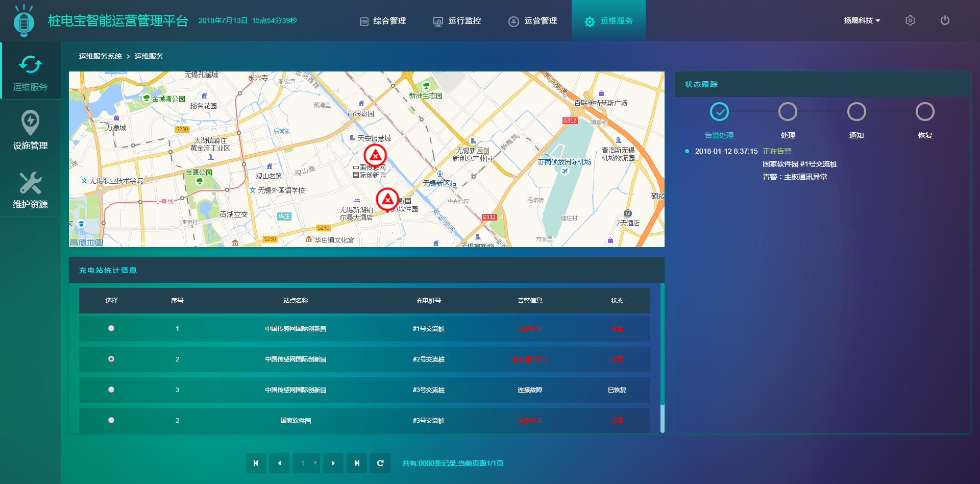This screenshot has height=484, width=980.
Task: Click the 充电桩号 column header
Action: (428, 301)
